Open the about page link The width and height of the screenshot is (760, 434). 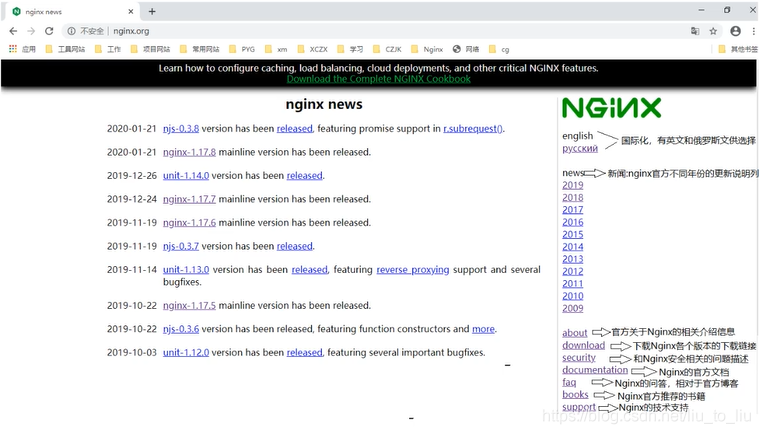point(574,333)
